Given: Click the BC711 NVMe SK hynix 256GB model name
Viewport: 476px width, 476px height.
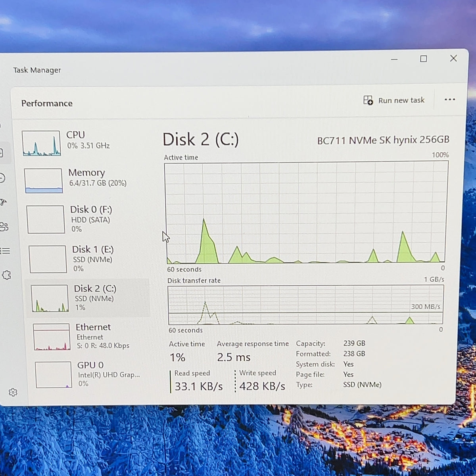Looking at the screenshot, I should tap(383, 140).
